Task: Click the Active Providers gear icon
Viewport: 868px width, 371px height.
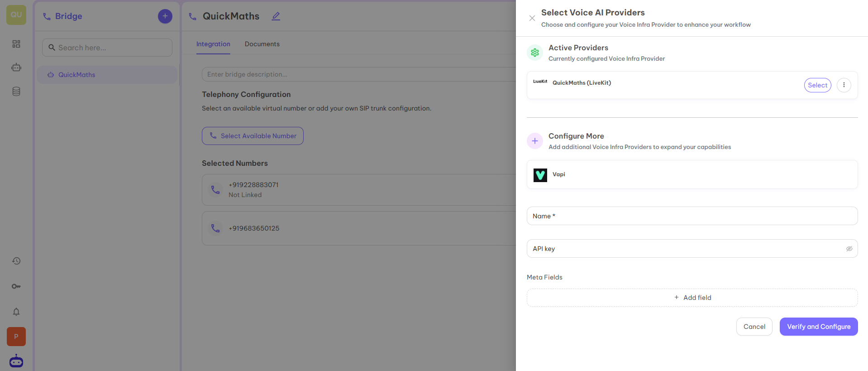Action: [535, 53]
